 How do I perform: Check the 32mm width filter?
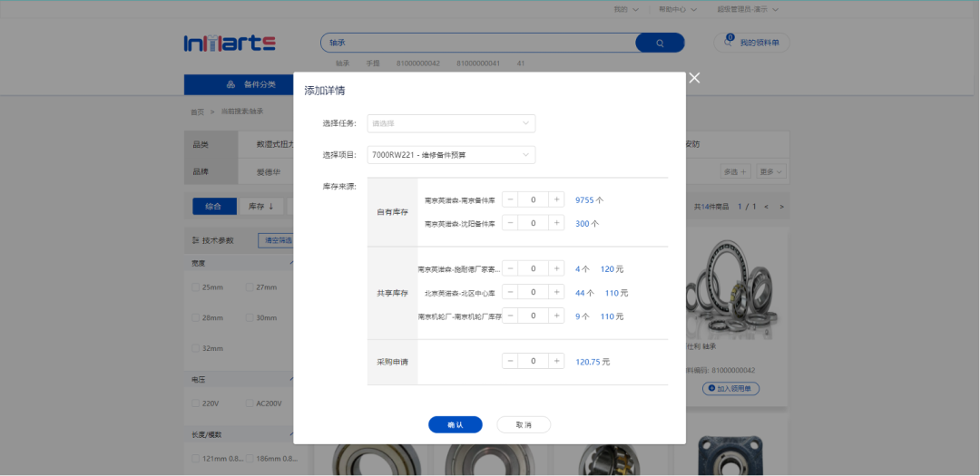[x=196, y=348]
